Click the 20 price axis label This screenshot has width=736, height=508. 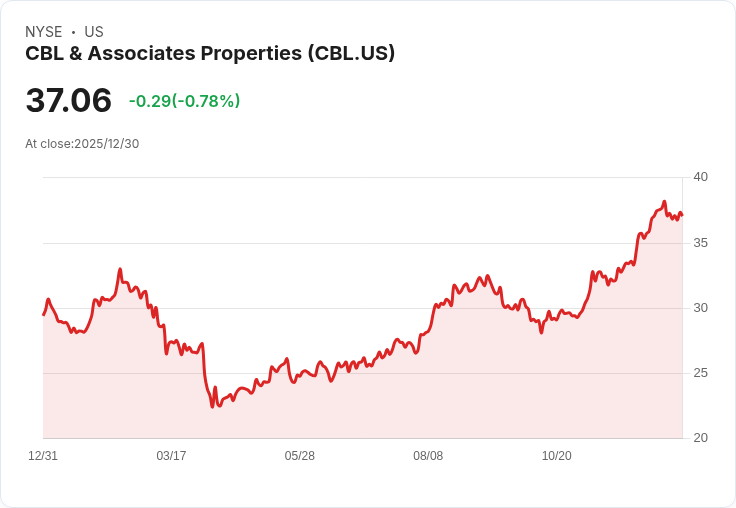tap(700, 438)
